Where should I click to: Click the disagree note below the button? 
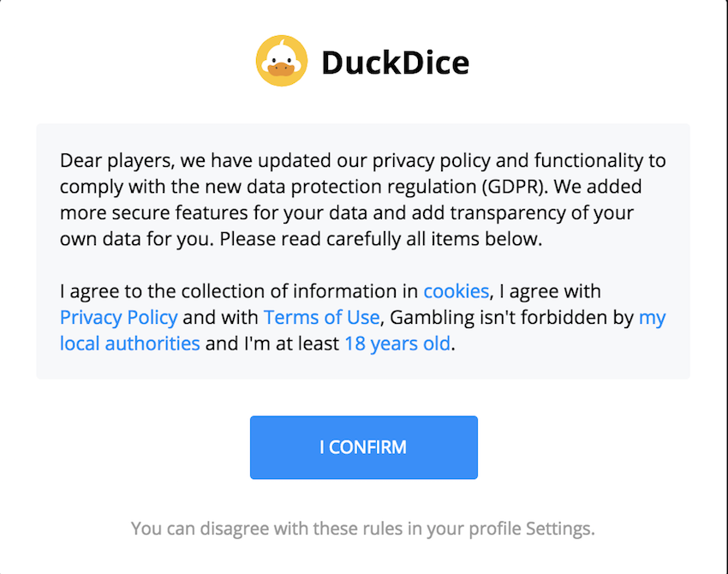click(363, 529)
